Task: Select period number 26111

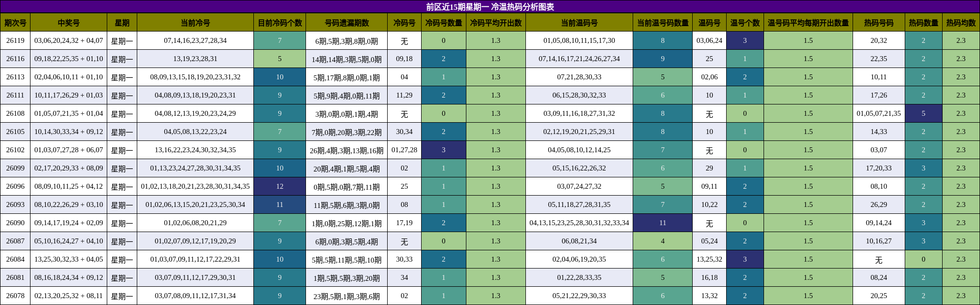Action: click(x=15, y=95)
